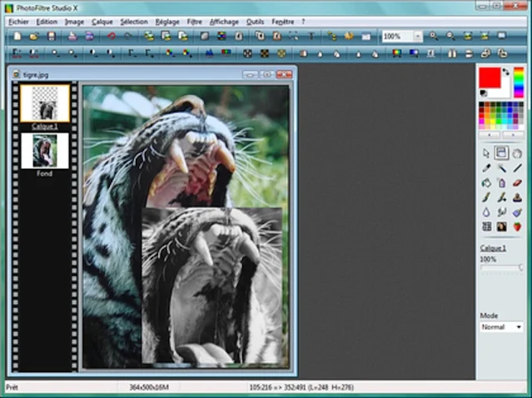
Task: Open the histogram levels icon
Action: [209, 53]
